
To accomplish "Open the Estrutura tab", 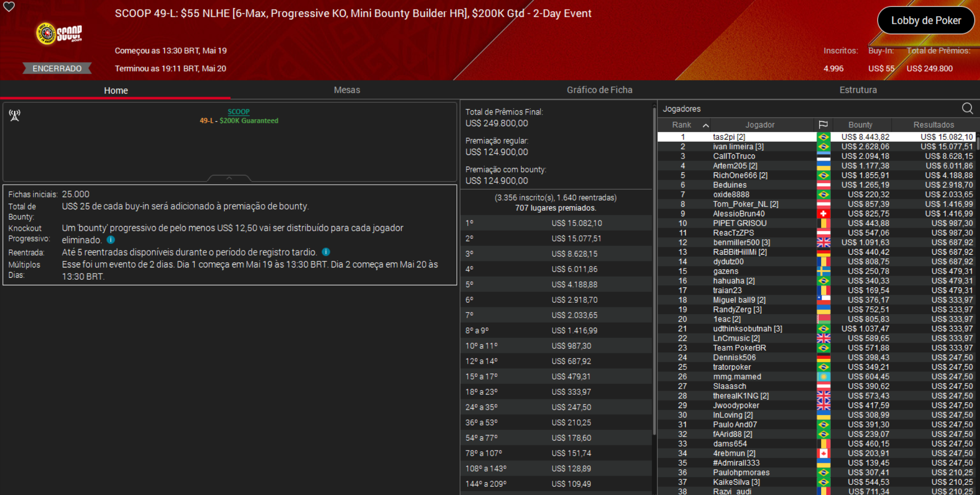I will pos(858,90).
